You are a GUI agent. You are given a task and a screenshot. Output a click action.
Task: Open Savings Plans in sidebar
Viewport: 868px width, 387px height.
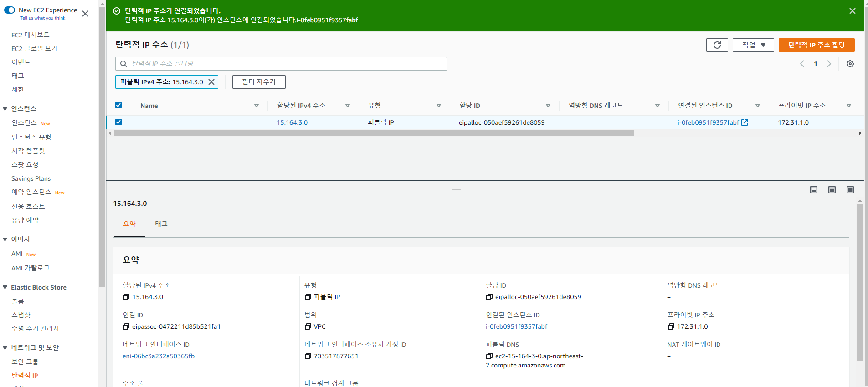[x=31, y=178]
